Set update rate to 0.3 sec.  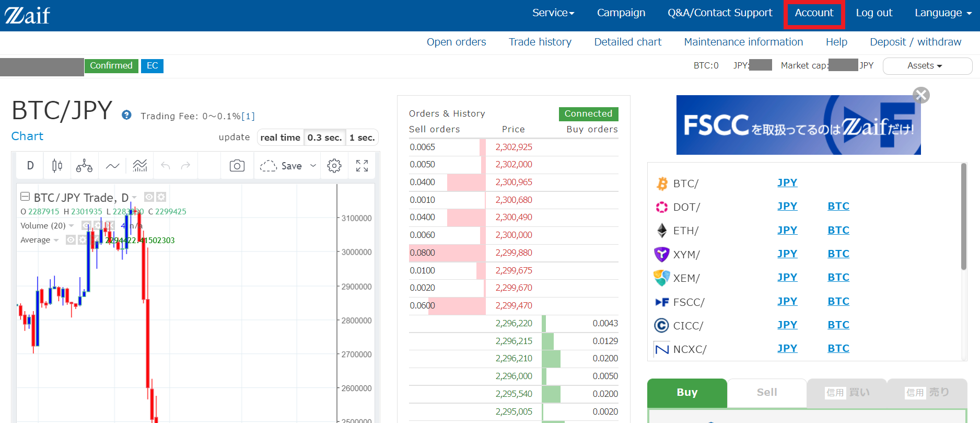(324, 138)
